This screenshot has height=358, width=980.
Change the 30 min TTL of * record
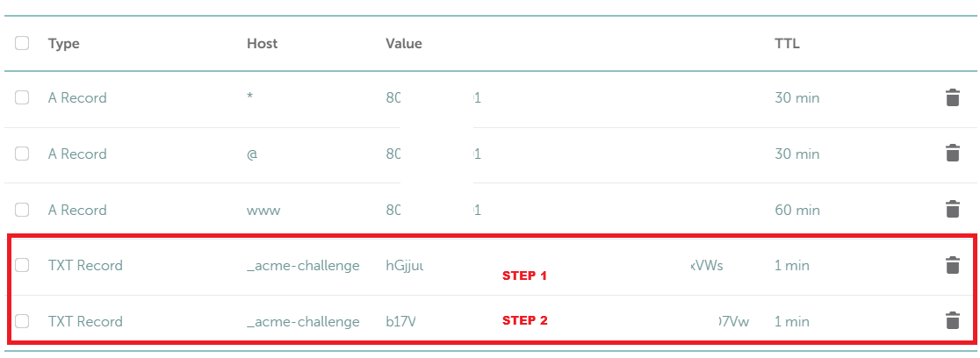(796, 97)
